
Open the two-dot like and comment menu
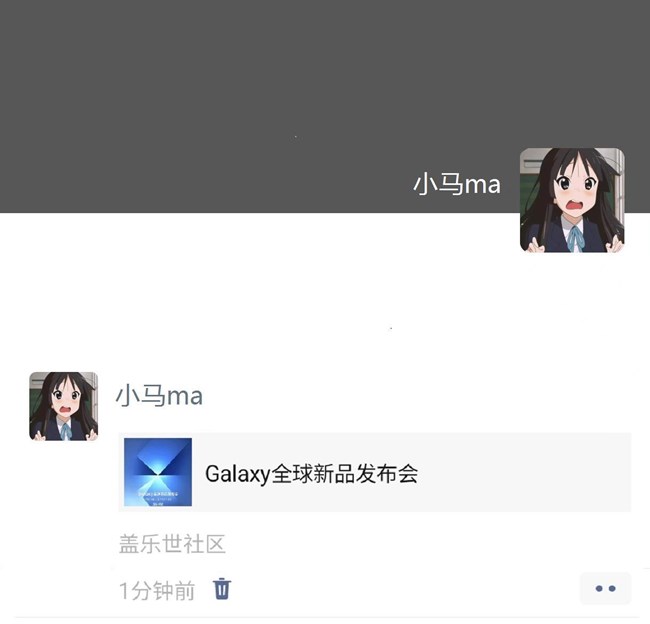click(605, 588)
